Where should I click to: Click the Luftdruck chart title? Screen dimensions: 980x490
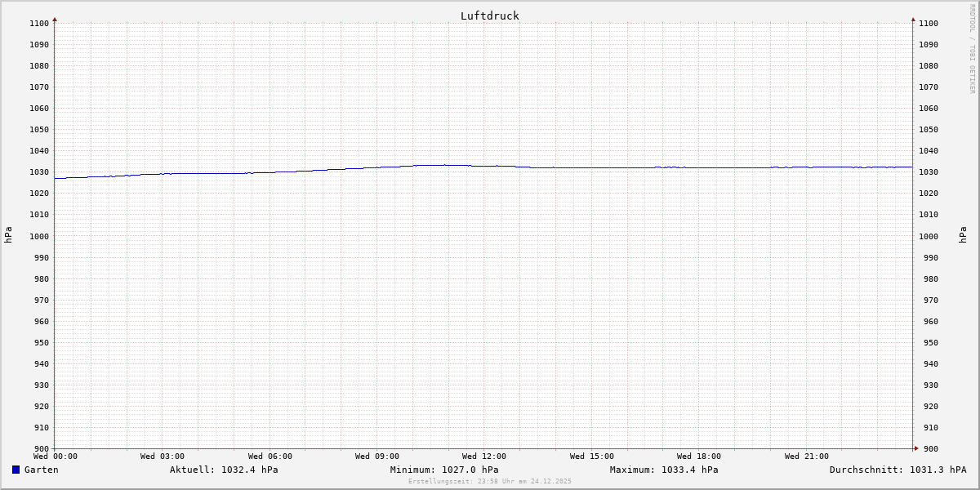click(489, 16)
